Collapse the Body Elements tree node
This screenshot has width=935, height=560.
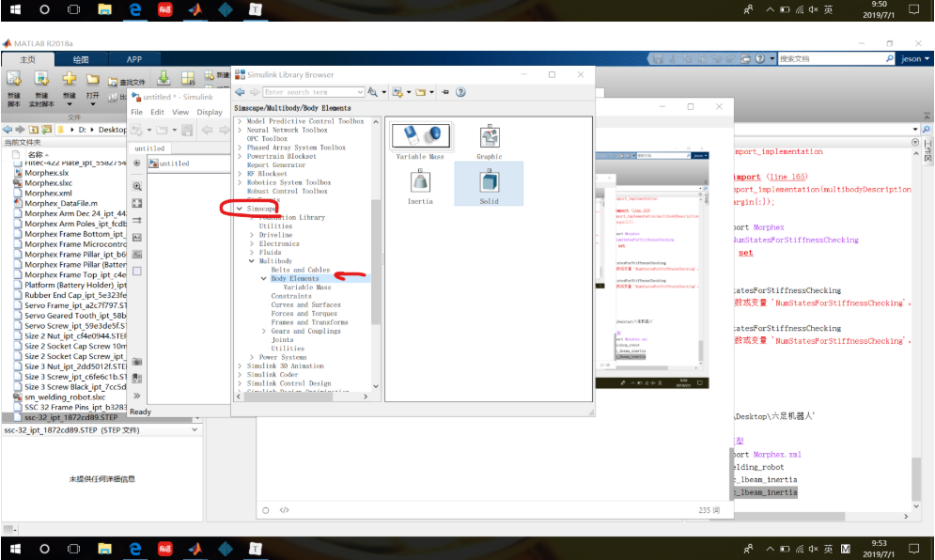tap(263, 278)
